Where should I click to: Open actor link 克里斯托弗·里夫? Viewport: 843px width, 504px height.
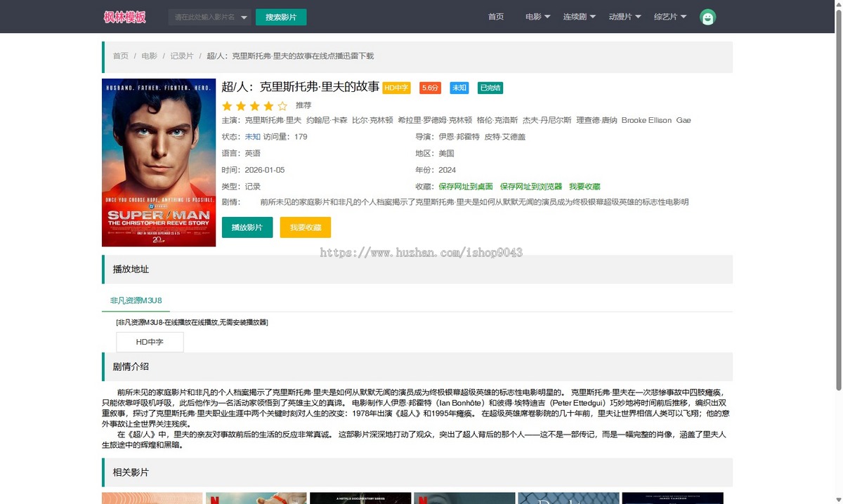coord(273,120)
